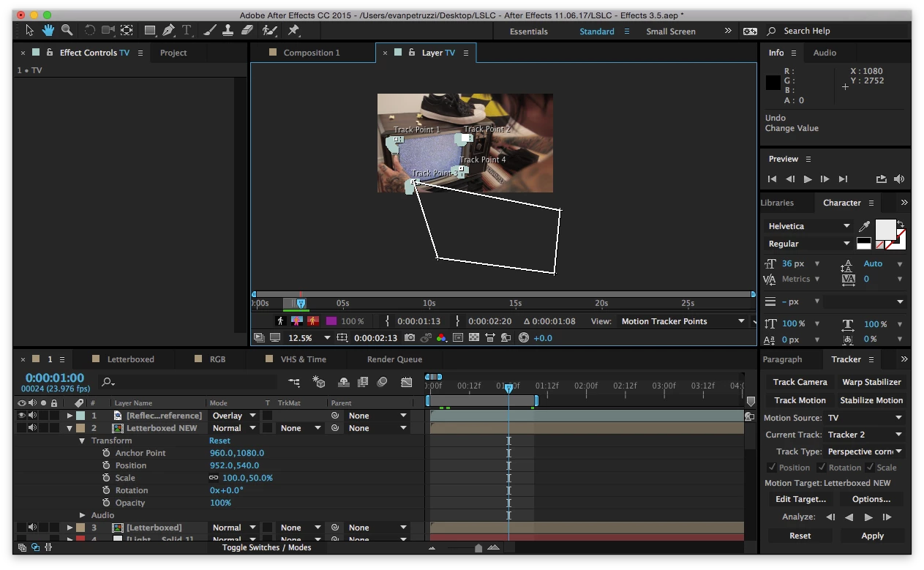The image size is (924, 570).
Task: Hide the Reflec...reference layer eye
Action: tap(21, 416)
